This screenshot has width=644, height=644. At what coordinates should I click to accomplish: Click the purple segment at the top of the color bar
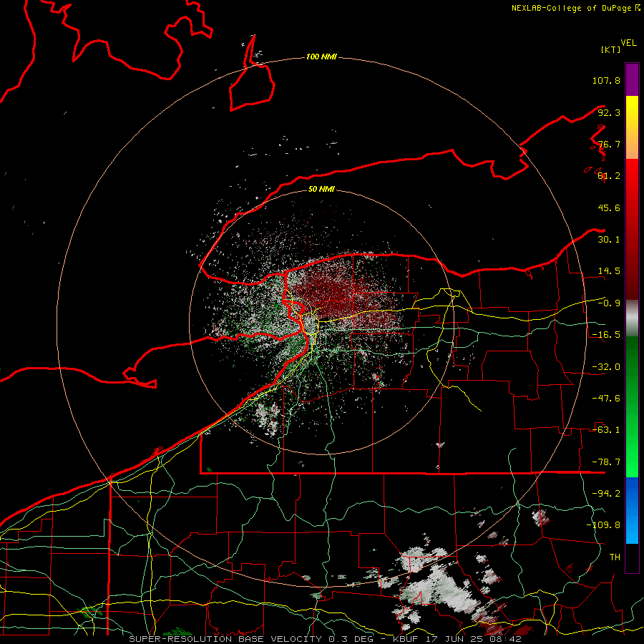pyautogui.click(x=632, y=79)
